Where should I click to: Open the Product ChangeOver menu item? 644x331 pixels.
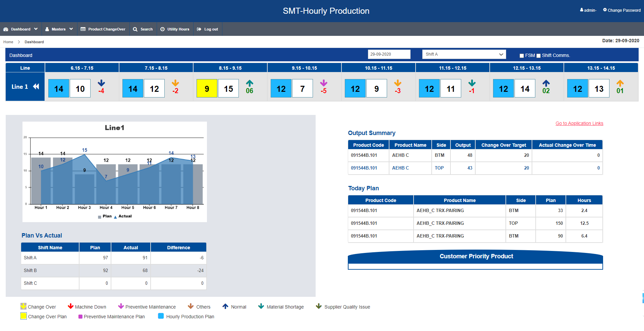click(x=103, y=29)
